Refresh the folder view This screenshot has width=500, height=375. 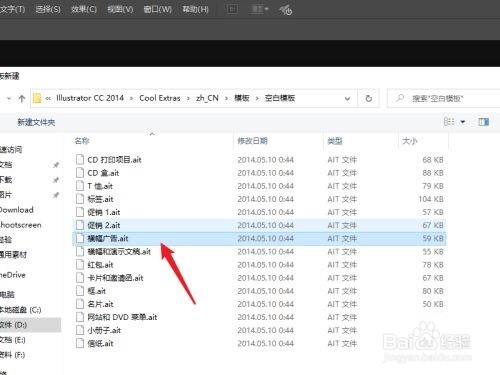pos(368,98)
